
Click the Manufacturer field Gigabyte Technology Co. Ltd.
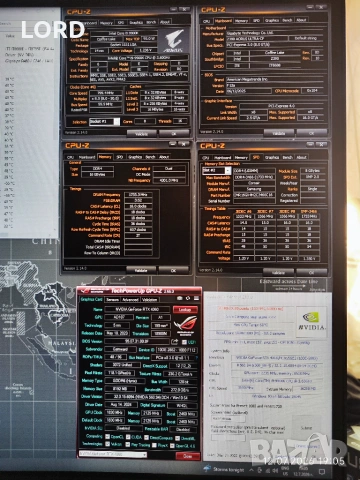pyautogui.click(x=275, y=33)
